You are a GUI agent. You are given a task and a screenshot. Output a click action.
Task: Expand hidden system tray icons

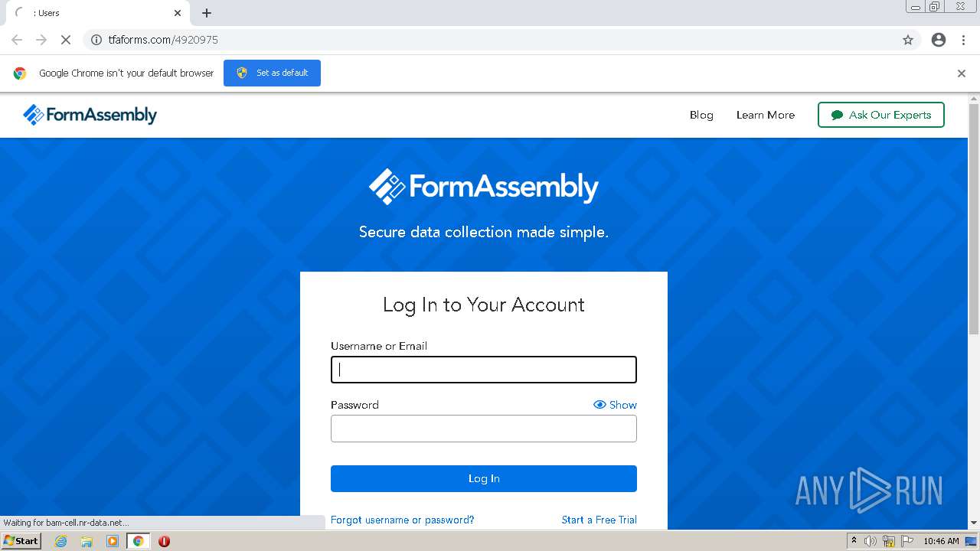coord(854,541)
